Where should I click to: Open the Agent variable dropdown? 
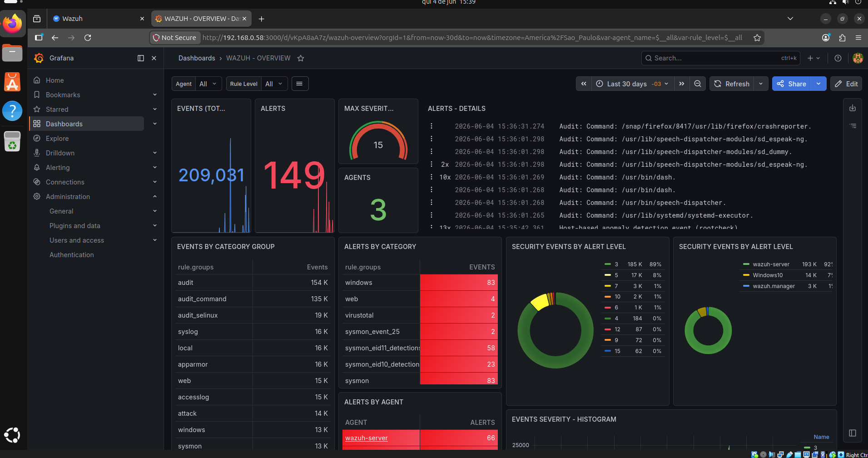tap(208, 84)
